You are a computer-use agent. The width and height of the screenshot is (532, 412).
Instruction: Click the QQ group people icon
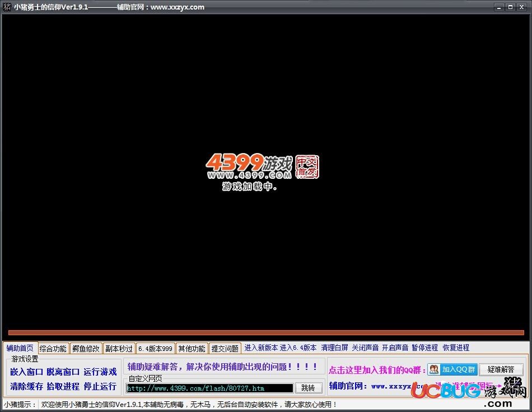click(434, 369)
